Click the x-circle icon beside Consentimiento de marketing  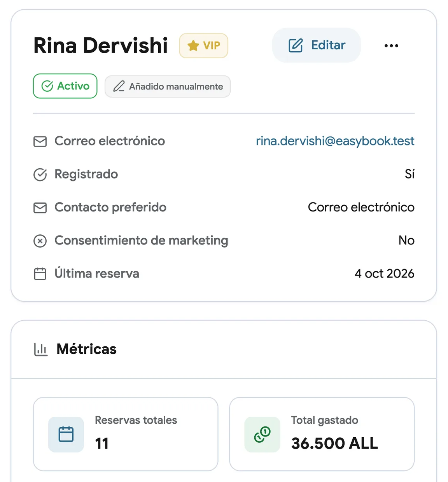point(40,241)
